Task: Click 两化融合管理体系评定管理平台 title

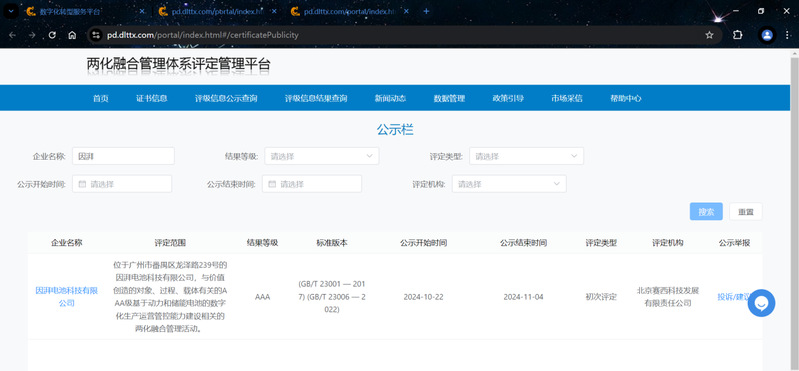Action: pyautogui.click(x=178, y=65)
